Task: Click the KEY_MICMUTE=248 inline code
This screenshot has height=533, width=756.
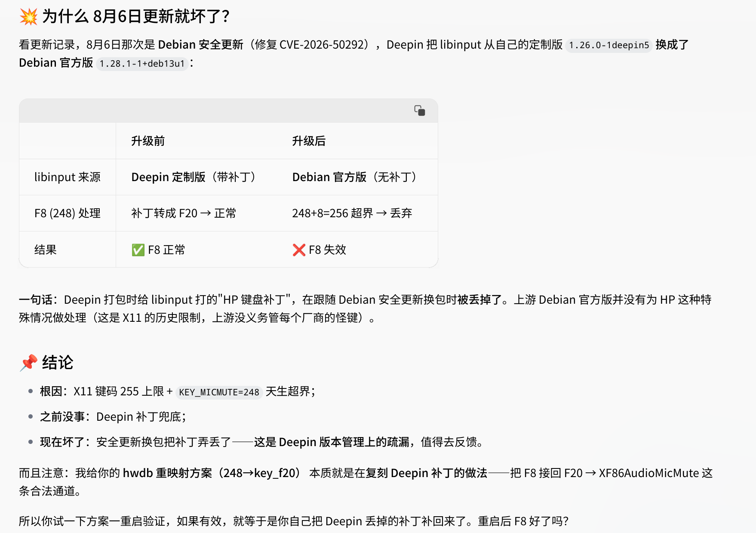Action: (219, 392)
